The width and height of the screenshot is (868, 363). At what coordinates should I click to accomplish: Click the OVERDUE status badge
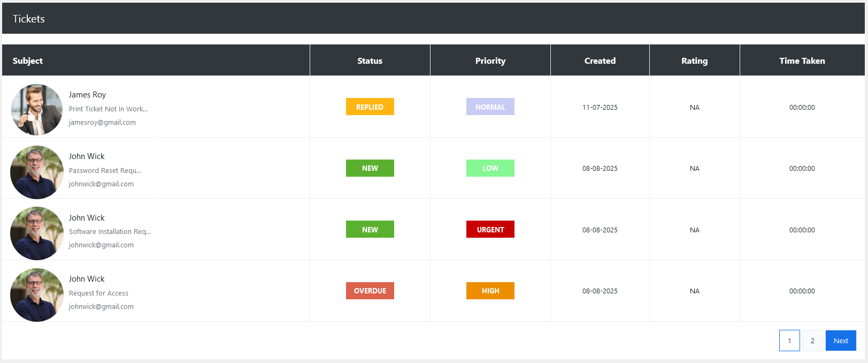point(370,291)
